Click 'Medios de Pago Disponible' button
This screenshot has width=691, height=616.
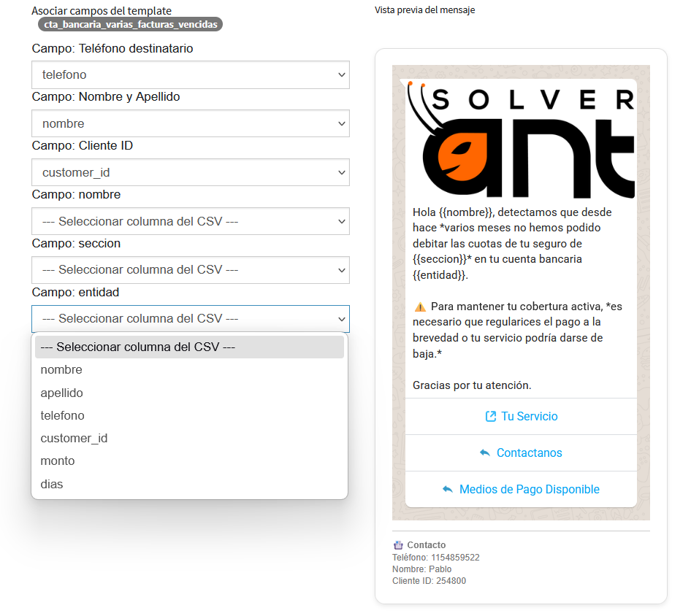(521, 490)
